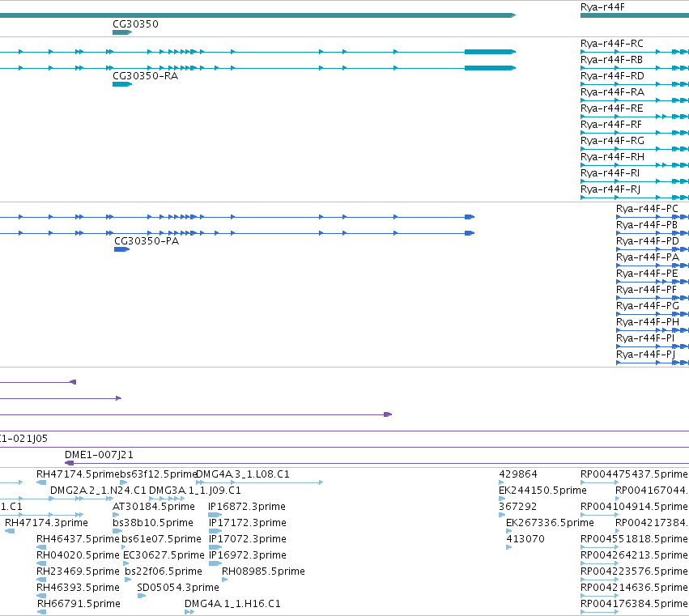Screen dimensions: 689x616
Task: Click EST bs22f06.5prime
Action: click(x=164, y=571)
